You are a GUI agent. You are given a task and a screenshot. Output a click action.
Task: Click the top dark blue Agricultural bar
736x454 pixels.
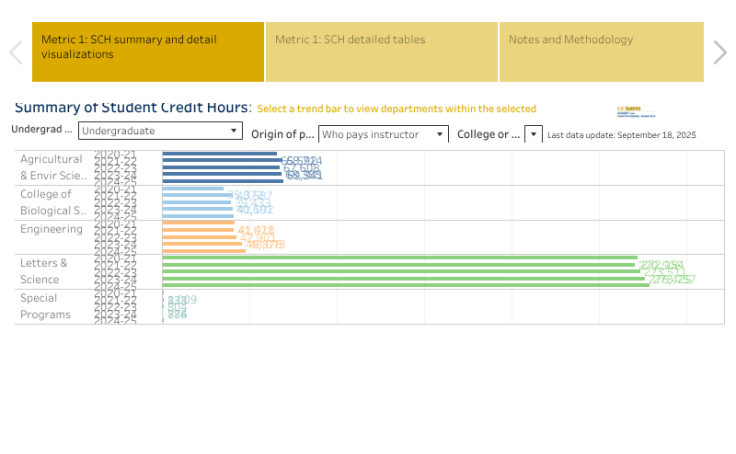[x=219, y=154]
